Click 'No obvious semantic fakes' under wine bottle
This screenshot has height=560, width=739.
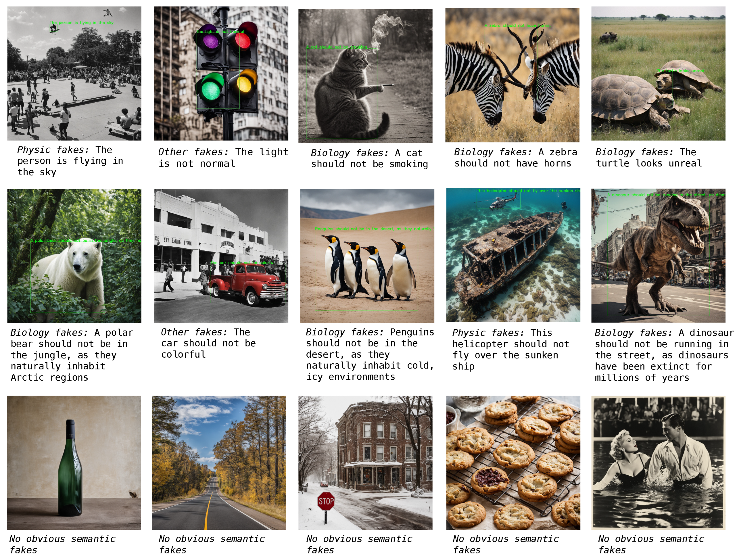[62, 544]
